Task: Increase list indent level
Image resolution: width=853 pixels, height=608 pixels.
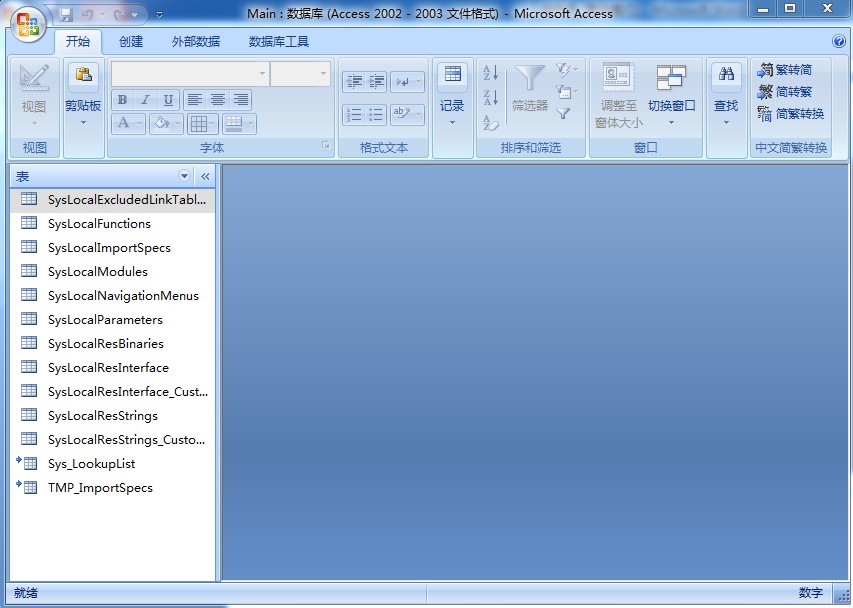Action: (x=376, y=82)
